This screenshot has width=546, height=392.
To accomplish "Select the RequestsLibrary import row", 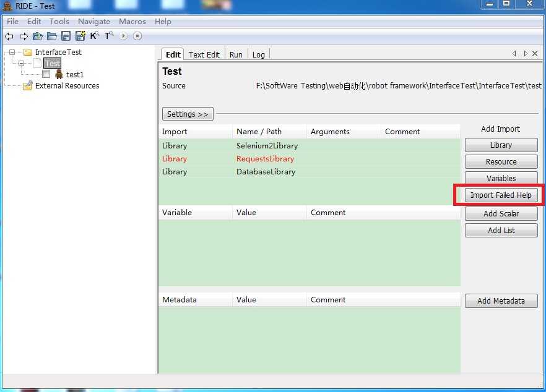I will 310,159.
